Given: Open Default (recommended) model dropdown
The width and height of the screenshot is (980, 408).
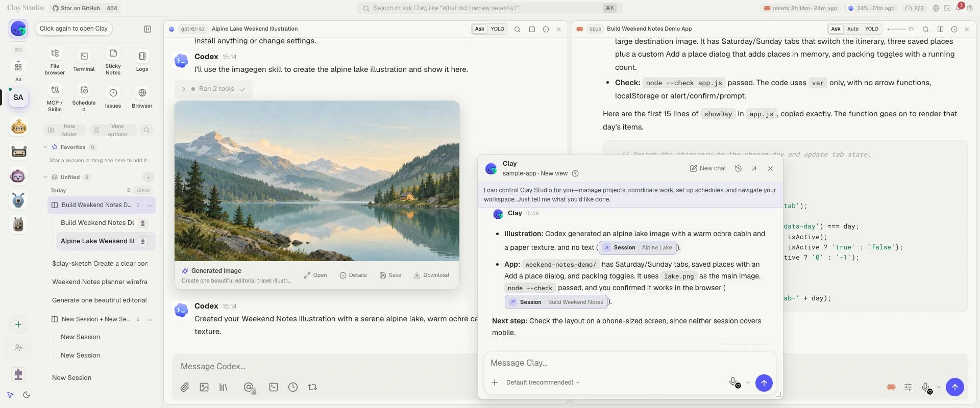Looking at the screenshot, I should pyautogui.click(x=543, y=382).
